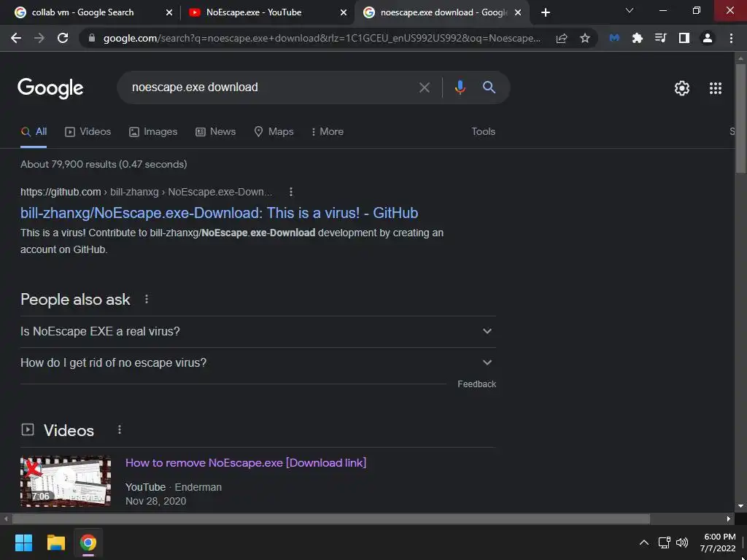Image resolution: width=747 pixels, height=560 pixels.
Task: Click the right arrow of the horizontal scrollbar
Action: (729, 519)
